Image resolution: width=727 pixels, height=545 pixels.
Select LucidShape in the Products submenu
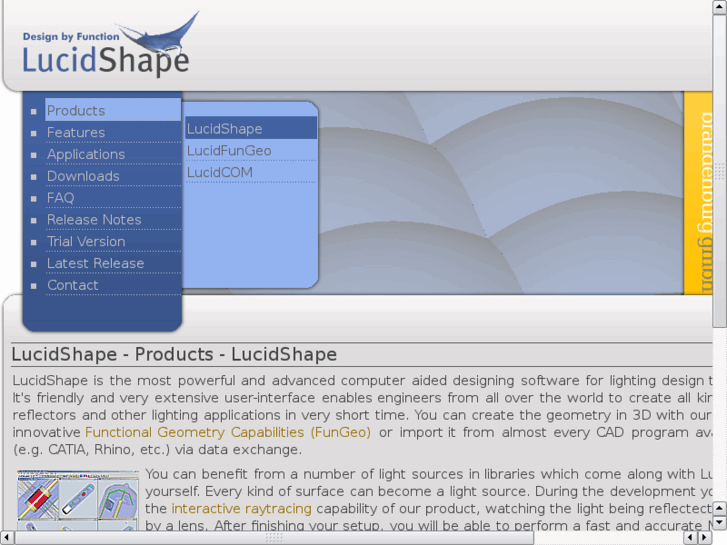click(251, 128)
